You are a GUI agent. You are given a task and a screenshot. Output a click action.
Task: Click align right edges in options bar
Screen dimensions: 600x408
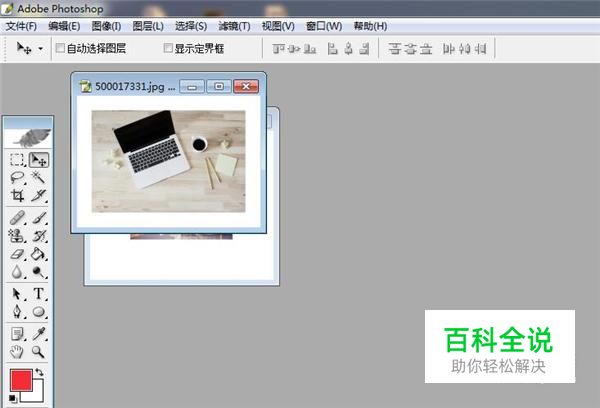click(x=364, y=49)
